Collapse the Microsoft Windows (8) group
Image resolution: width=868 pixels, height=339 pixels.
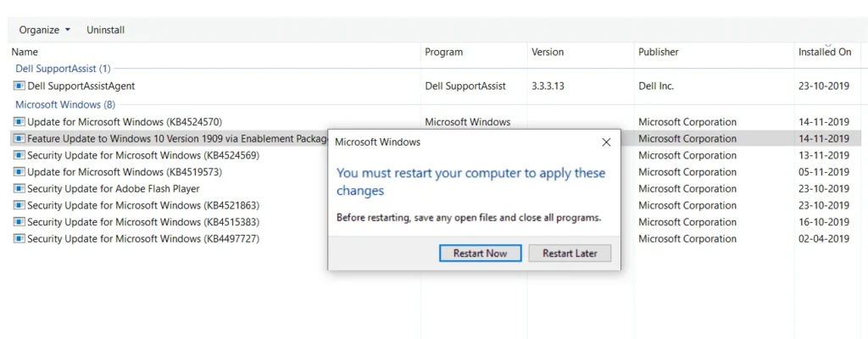click(65, 104)
